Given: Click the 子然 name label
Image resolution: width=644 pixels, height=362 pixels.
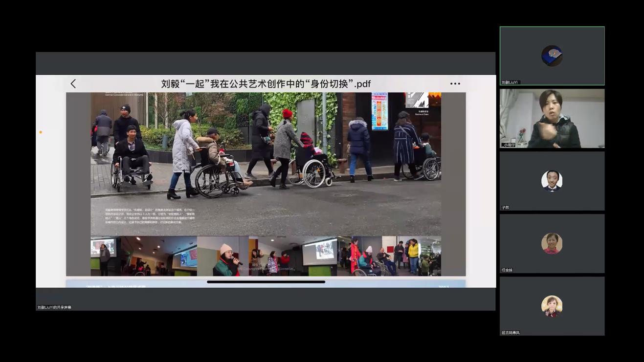Looking at the screenshot, I should pos(505,208).
